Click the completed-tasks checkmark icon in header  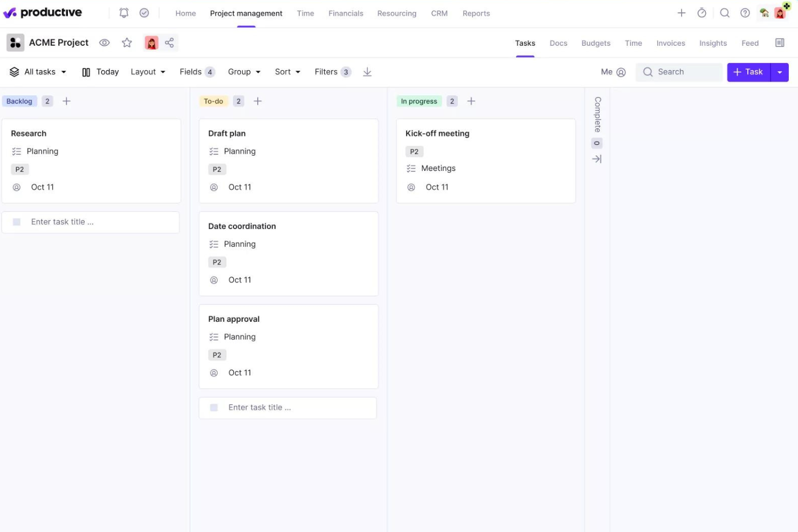click(x=144, y=12)
